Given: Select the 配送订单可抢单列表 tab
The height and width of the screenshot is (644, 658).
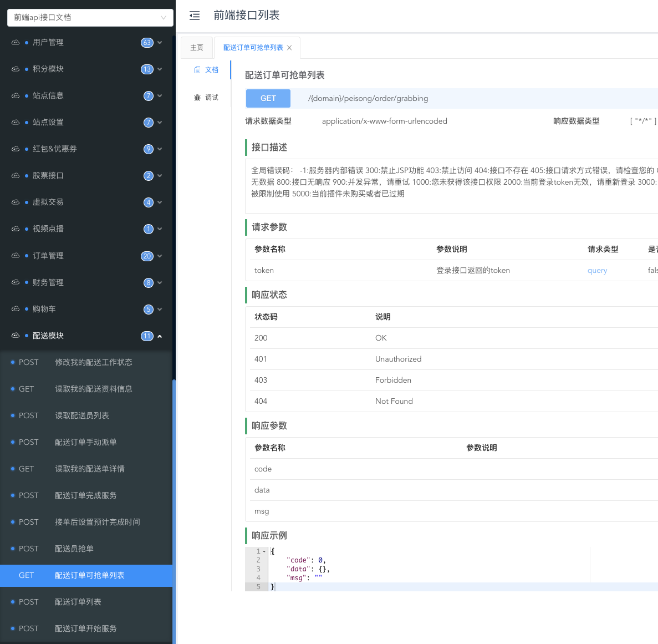Looking at the screenshot, I should click(253, 48).
